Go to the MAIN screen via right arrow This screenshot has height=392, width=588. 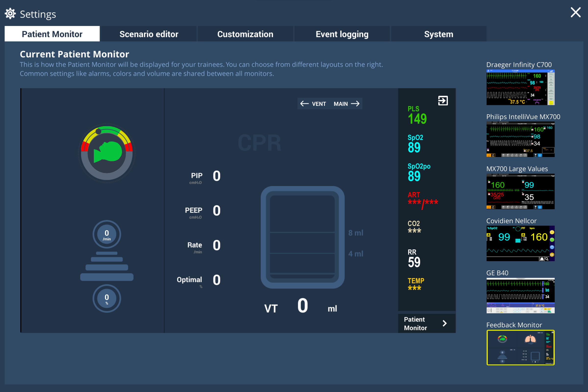coord(355,103)
